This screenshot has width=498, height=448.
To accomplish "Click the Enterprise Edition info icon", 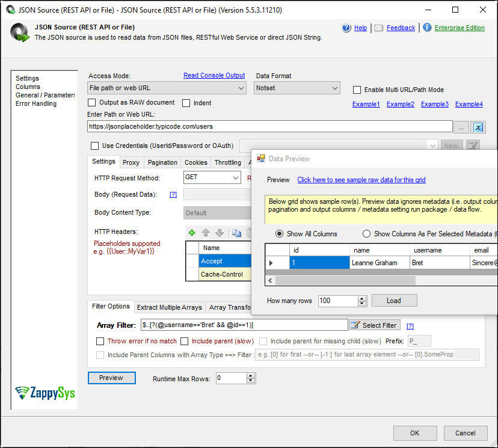I will click(x=427, y=28).
